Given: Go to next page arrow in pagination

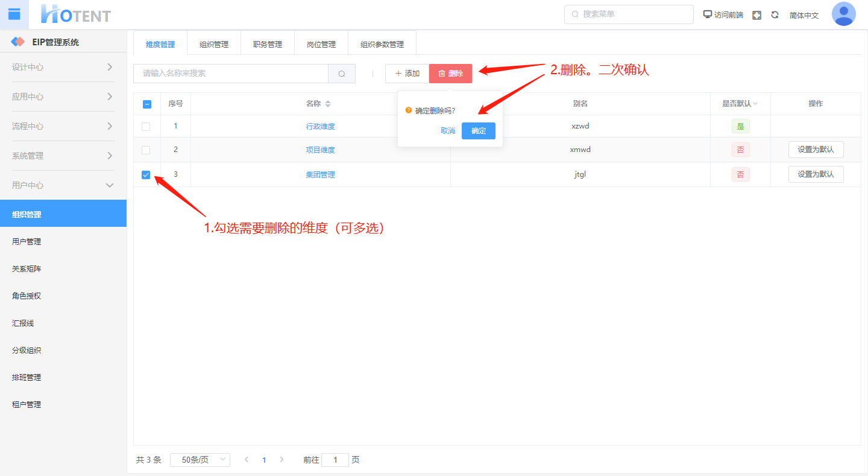Looking at the screenshot, I should click(x=281, y=460).
